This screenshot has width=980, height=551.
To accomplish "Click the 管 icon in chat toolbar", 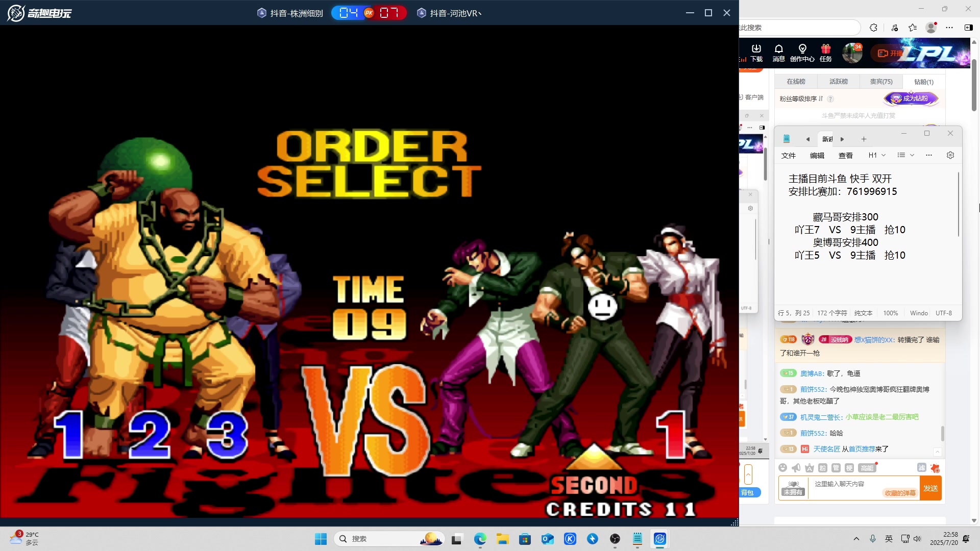I will pos(836,468).
